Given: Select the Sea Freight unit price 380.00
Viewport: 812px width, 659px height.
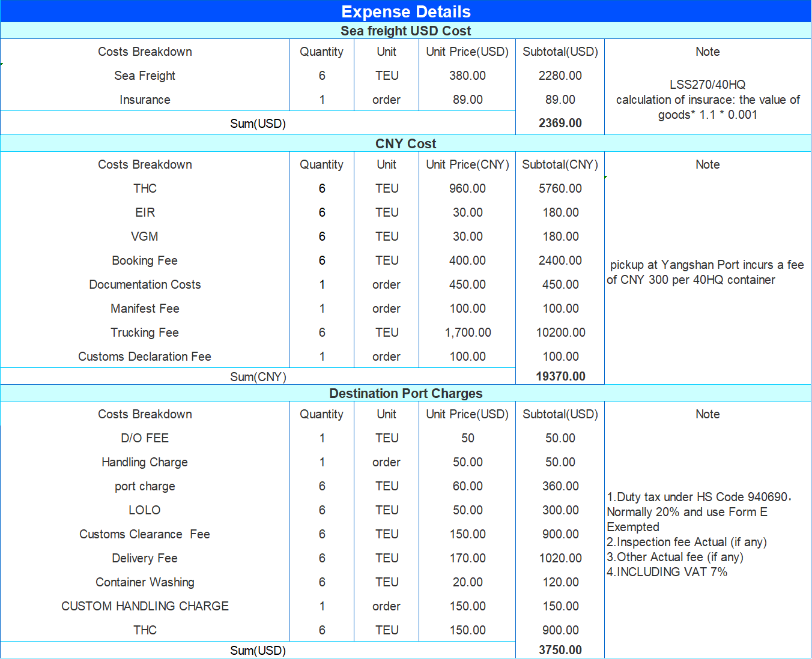Looking at the screenshot, I should pos(467,76).
